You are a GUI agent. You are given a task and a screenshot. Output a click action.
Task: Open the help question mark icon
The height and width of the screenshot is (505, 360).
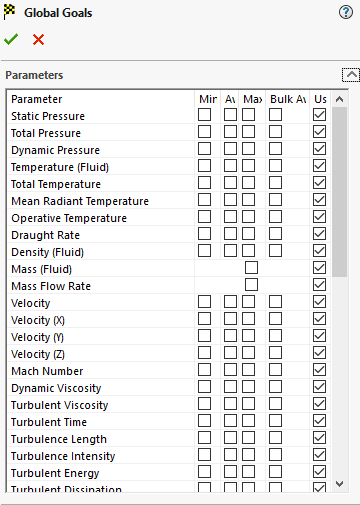pos(346,12)
